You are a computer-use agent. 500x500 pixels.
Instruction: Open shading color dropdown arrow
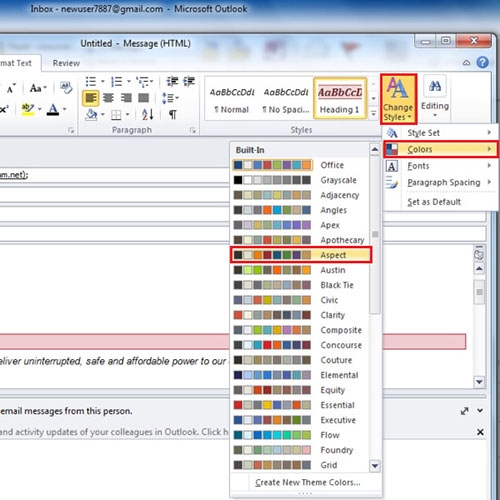103,115
